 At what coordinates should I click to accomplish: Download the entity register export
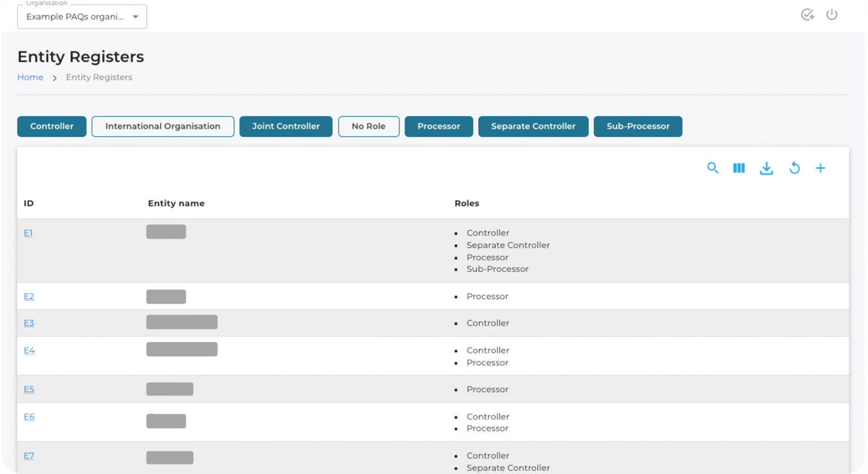click(766, 168)
